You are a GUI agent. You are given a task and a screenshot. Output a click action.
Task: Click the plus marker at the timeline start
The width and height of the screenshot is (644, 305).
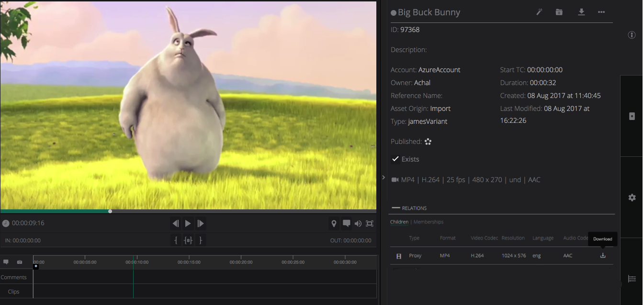[36, 266]
